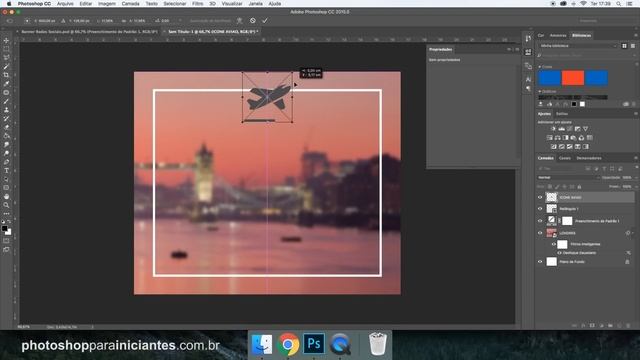Switch to the Demarcadores tab
The width and height of the screenshot is (640, 360).
589,158
